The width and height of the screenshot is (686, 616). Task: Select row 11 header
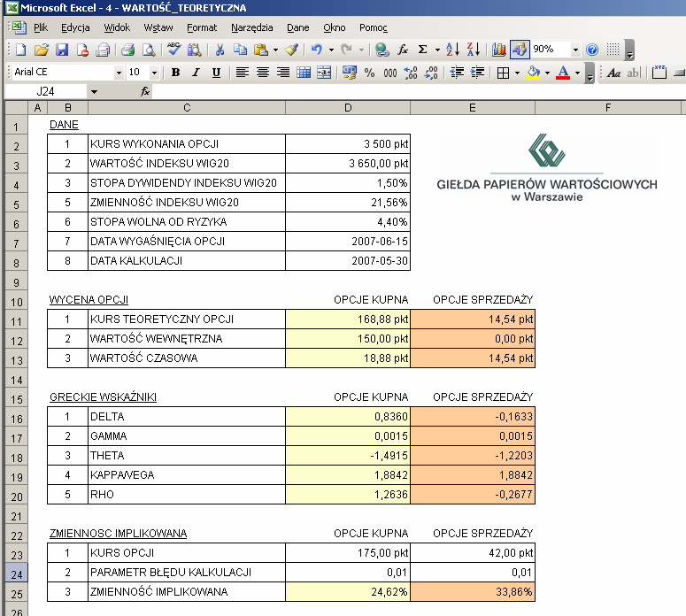[16, 321]
